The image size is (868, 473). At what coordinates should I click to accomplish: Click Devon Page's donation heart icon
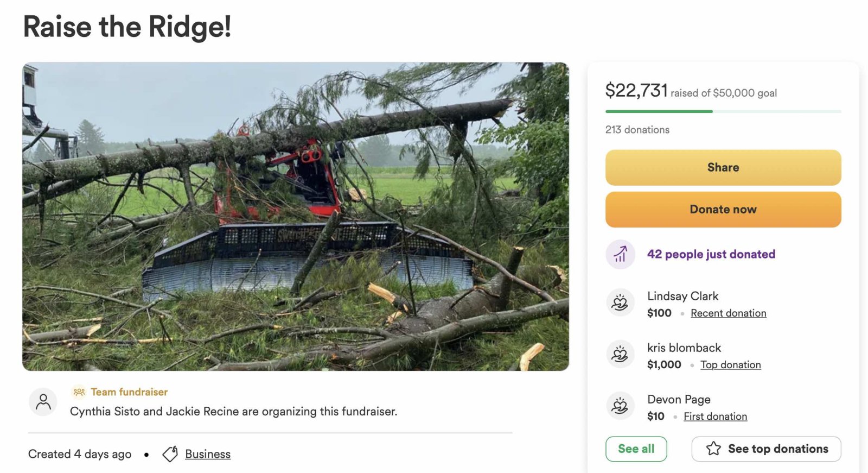620,406
